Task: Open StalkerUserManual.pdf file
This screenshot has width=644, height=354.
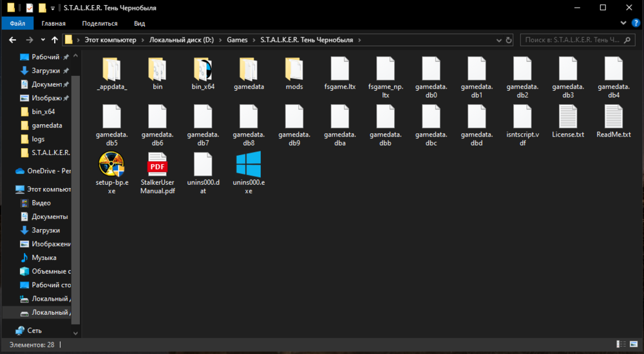Action: [x=157, y=165]
